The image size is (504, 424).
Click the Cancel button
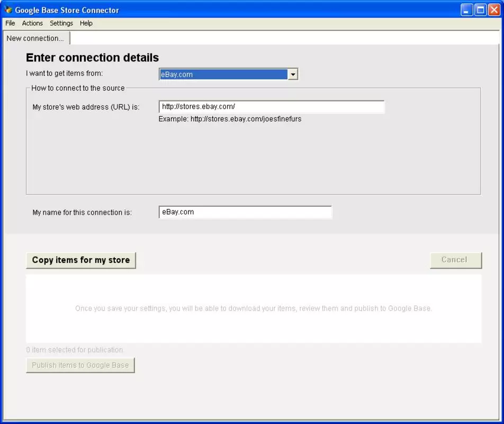tap(456, 260)
